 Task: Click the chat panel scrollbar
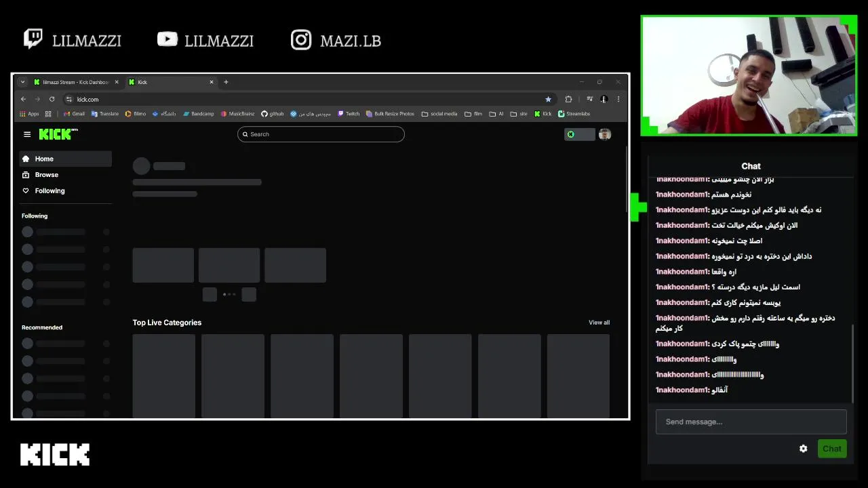(x=852, y=363)
